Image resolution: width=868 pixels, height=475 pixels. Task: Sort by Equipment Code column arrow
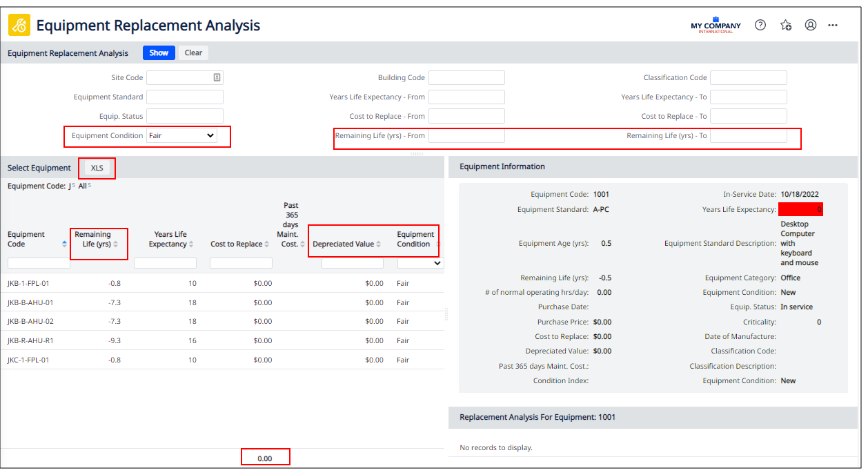pyautogui.click(x=65, y=244)
